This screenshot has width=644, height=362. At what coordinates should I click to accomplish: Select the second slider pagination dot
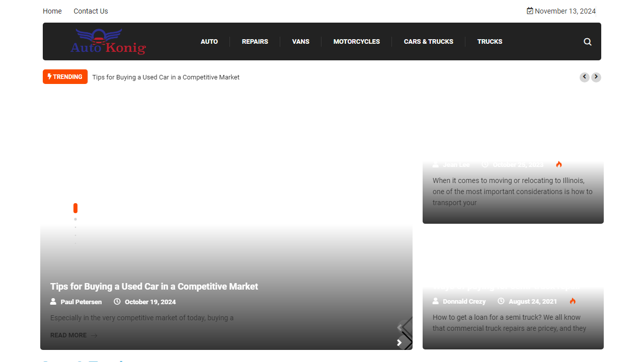pos(75,219)
